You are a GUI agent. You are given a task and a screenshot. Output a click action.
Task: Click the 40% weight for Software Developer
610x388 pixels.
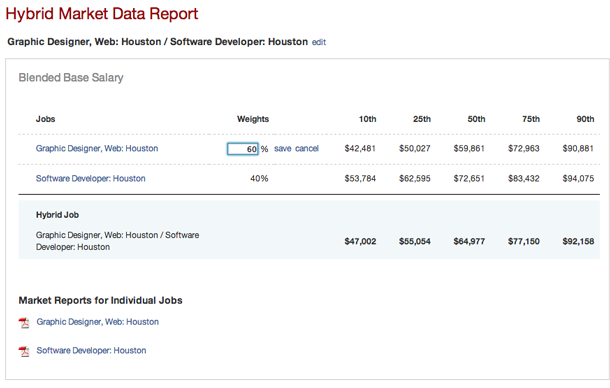(259, 178)
